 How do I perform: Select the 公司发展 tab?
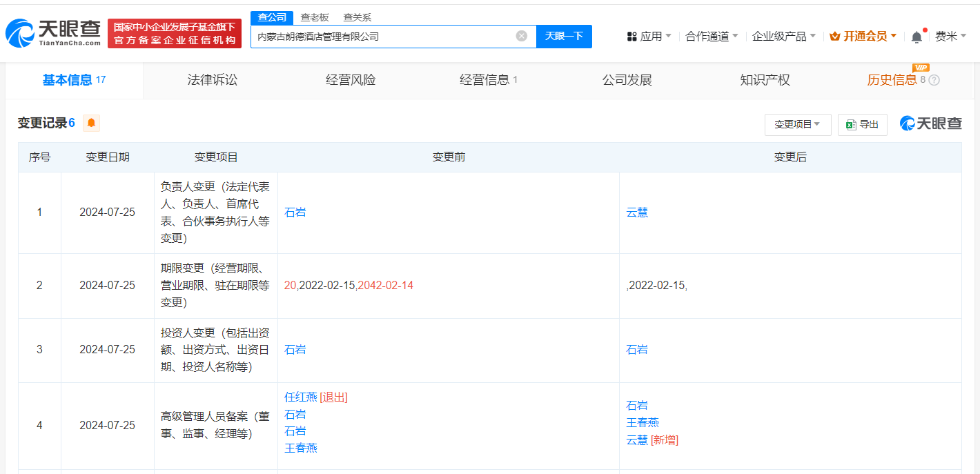pos(627,80)
